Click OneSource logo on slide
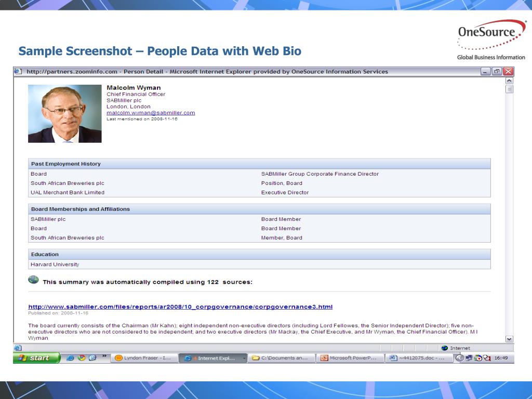The height and width of the screenshot is (399, 532). (491, 39)
